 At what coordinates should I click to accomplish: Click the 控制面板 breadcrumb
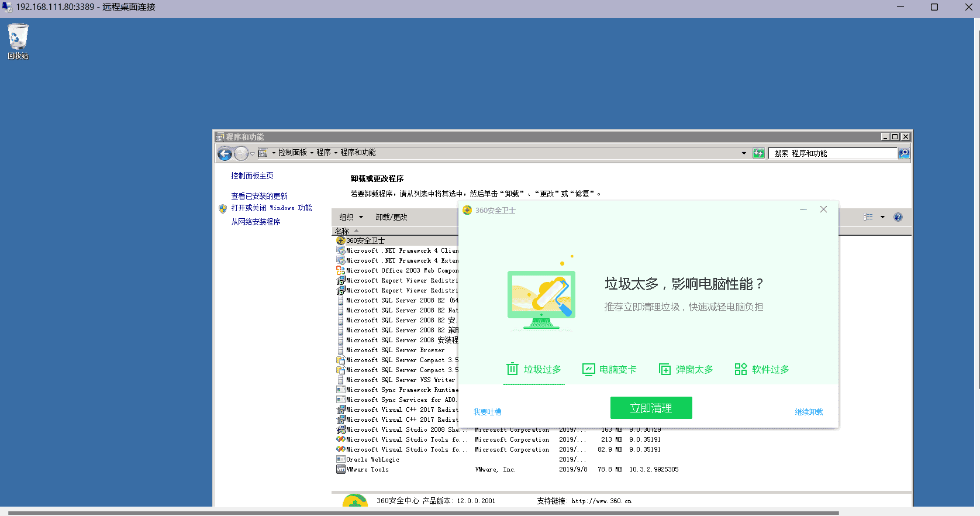pyautogui.click(x=292, y=153)
